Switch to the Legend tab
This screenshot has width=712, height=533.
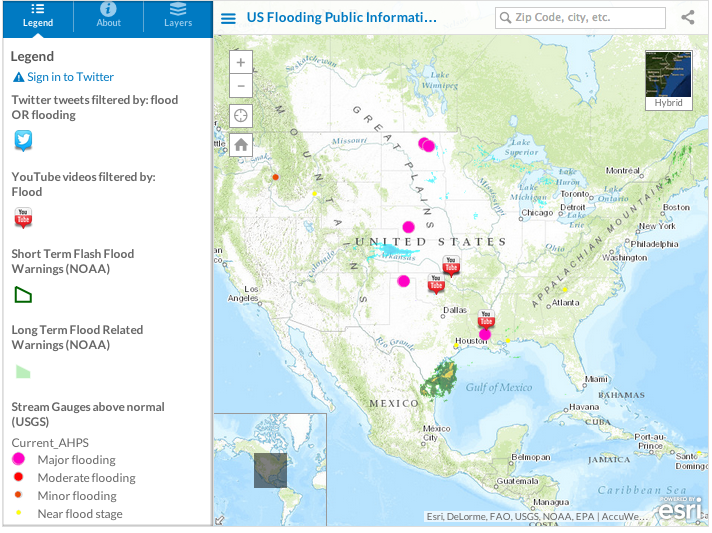click(x=37, y=16)
